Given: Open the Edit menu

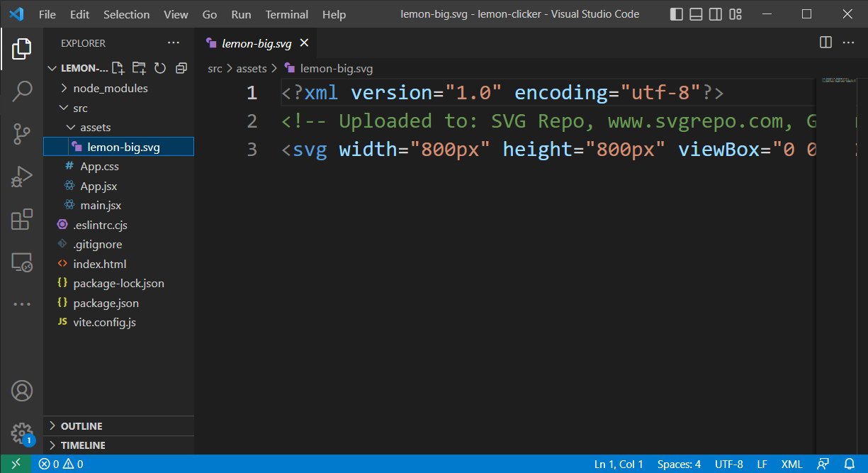Looking at the screenshot, I should (x=80, y=14).
